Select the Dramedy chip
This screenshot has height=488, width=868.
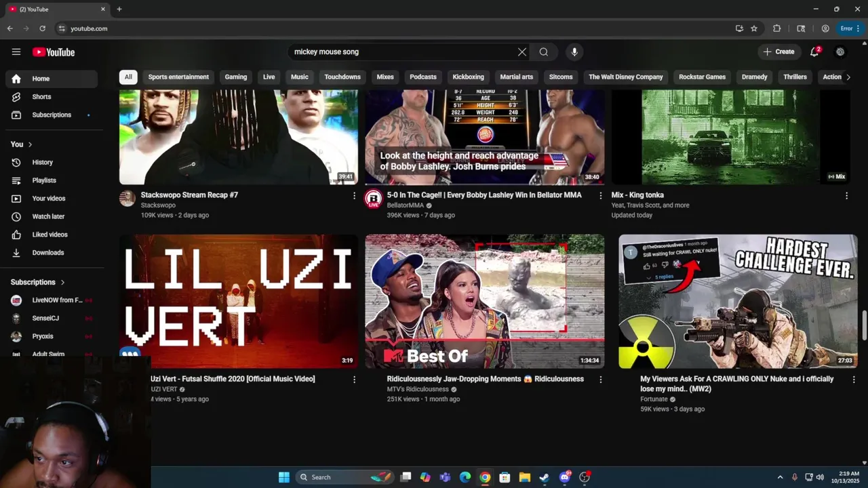point(755,77)
